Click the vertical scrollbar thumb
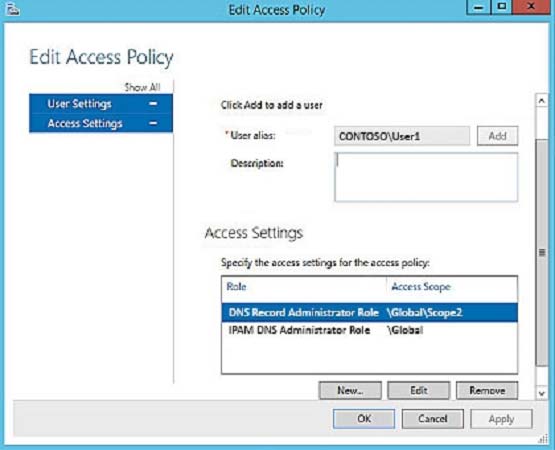Viewport: 555px width, 450px height. click(542, 252)
